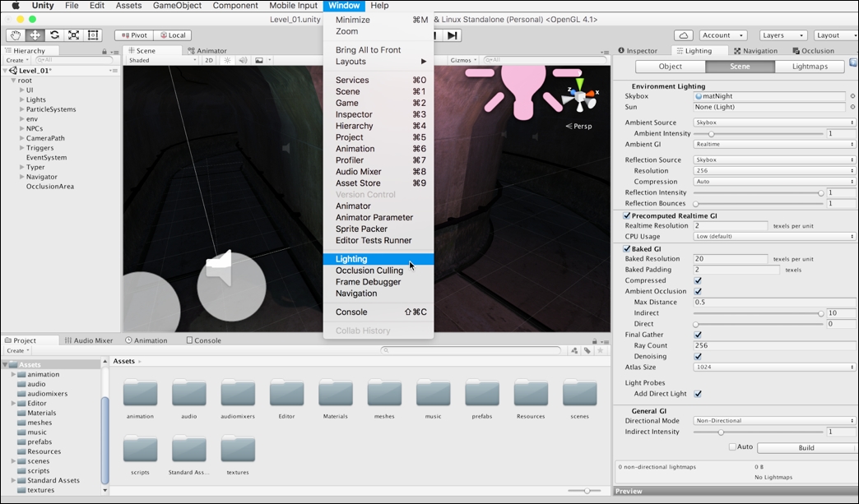
Task: Select the Rotate tool in toolbar
Action: click(54, 35)
